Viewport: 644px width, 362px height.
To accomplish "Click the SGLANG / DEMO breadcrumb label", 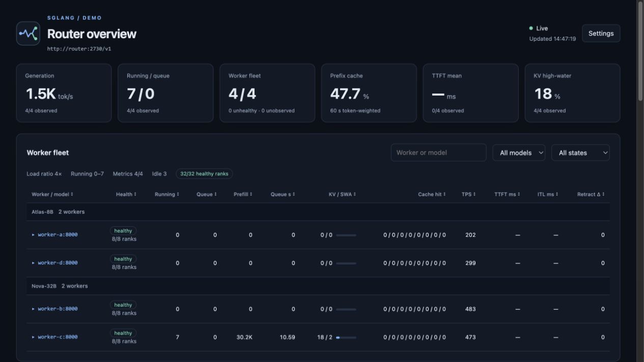I will click(74, 18).
